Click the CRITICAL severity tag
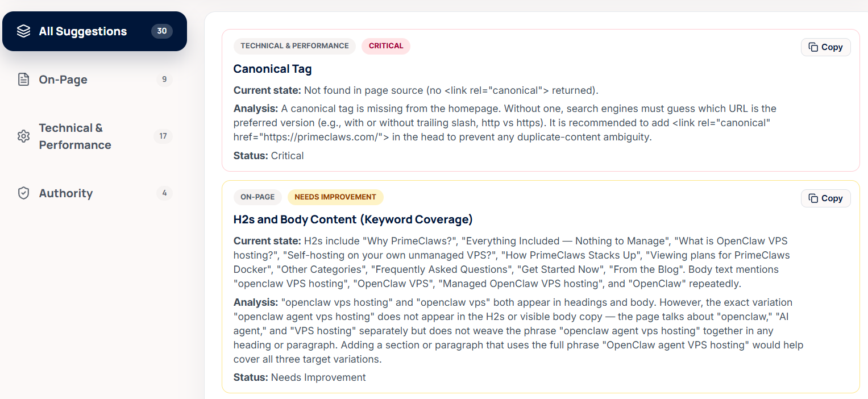The height and width of the screenshot is (399, 868). click(386, 46)
